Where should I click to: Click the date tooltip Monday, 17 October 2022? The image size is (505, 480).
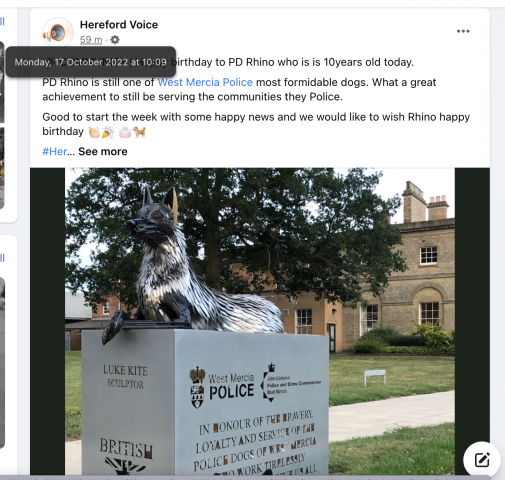click(90, 62)
